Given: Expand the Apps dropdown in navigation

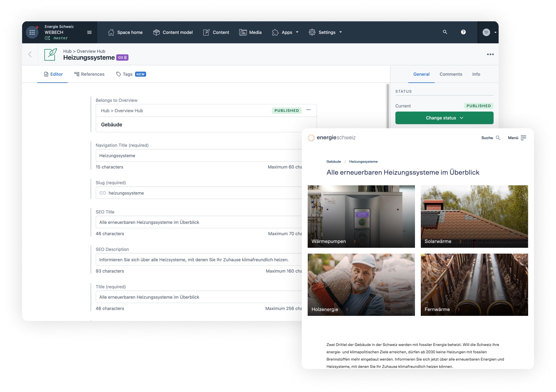Looking at the screenshot, I should tap(285, 32).
